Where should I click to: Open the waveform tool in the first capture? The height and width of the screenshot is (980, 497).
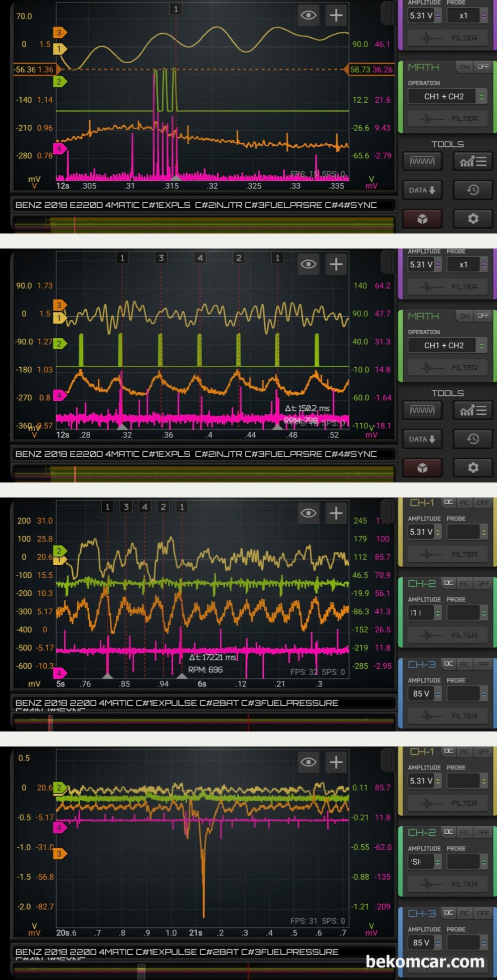422,161
